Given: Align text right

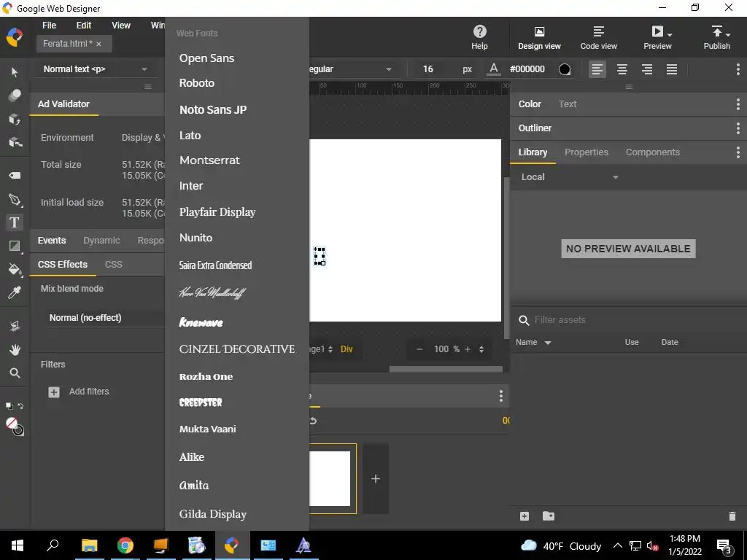Looking at the screenshot, I should 646,69.
